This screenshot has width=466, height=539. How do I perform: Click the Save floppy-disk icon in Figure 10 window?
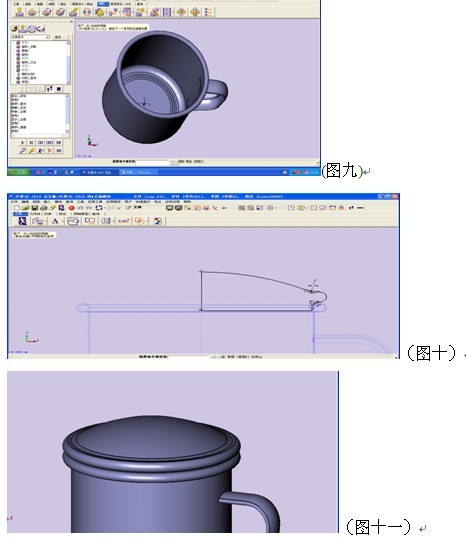[x=35, y=208]
